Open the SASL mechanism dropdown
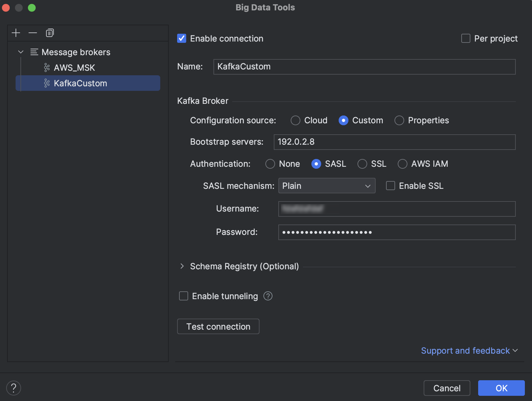The image size is (532, 401). (x=367, y=186)
